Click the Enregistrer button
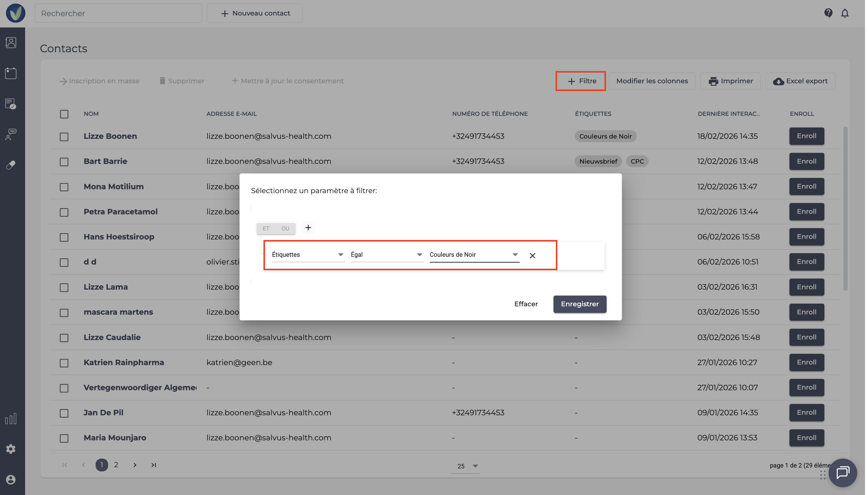 click(x=579, y=304)
